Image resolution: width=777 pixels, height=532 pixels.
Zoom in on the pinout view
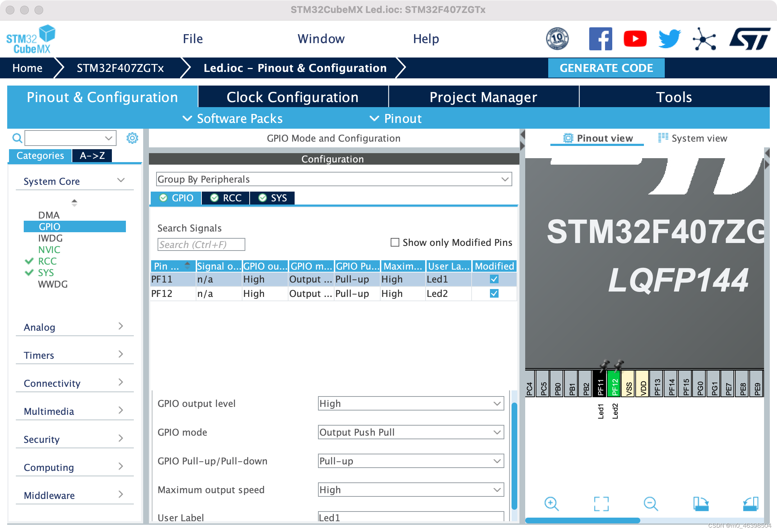point(551,504)
